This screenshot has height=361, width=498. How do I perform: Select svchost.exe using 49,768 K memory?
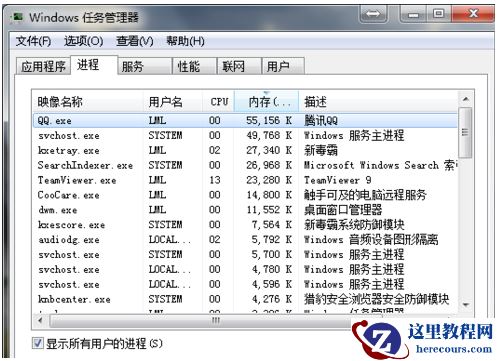(245, 135)
